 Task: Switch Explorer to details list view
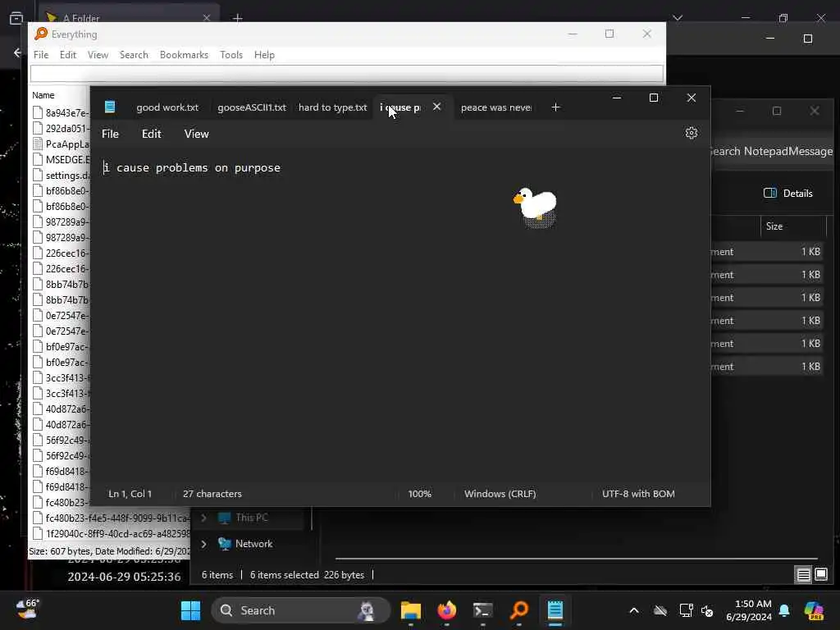803,575
